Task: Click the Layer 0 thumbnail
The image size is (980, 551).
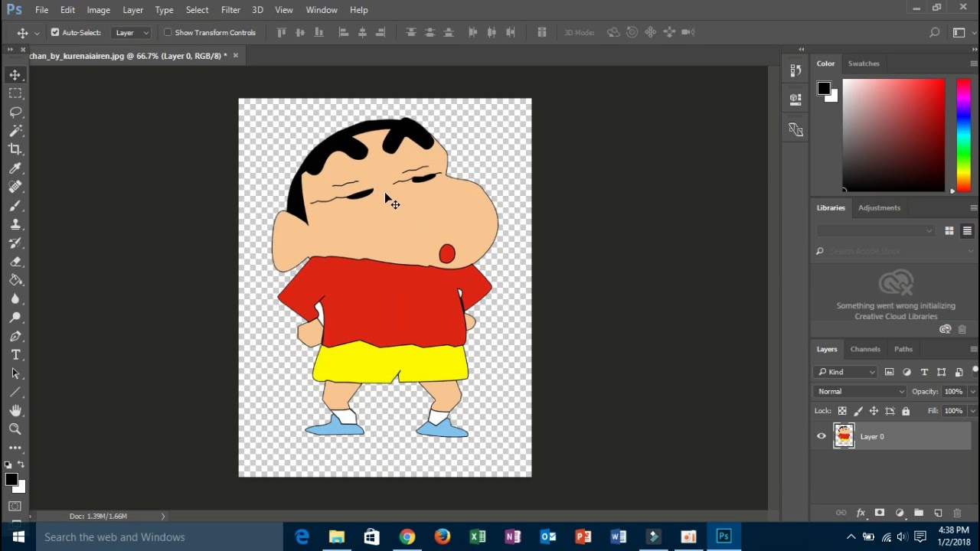Action: 844,436
